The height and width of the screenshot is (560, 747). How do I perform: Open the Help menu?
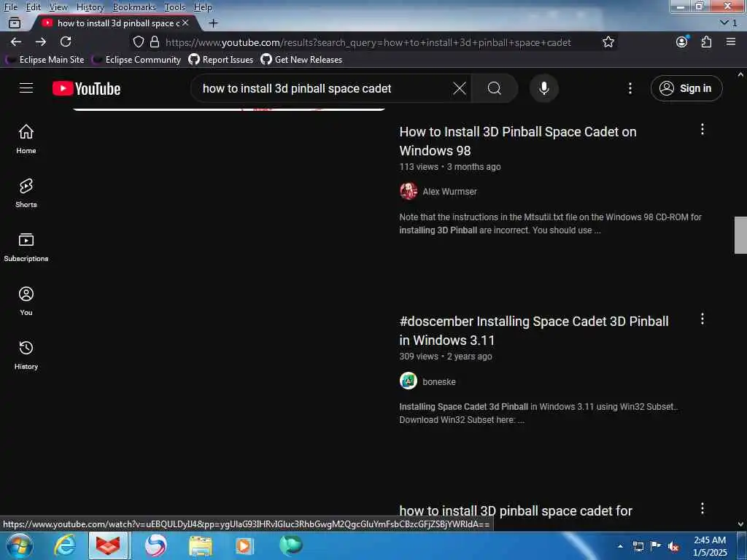point(203,7)
